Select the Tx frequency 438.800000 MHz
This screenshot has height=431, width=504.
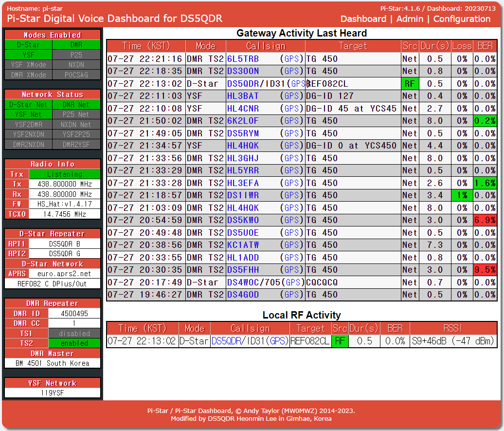click(65, 184)
